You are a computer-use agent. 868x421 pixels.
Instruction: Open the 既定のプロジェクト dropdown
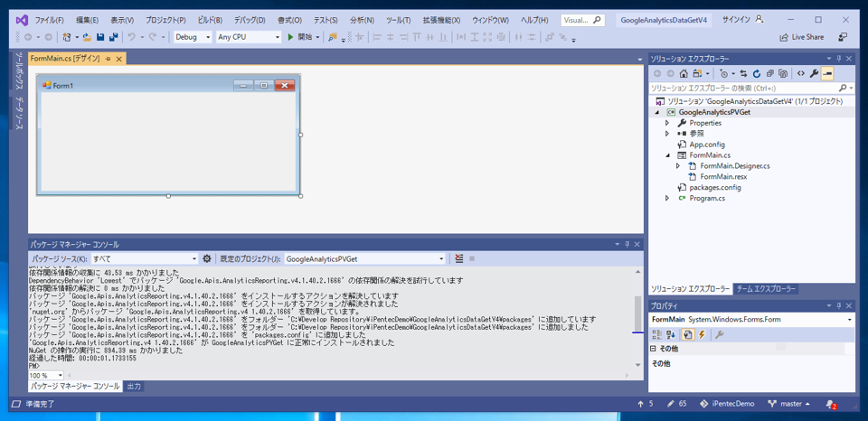364,258
